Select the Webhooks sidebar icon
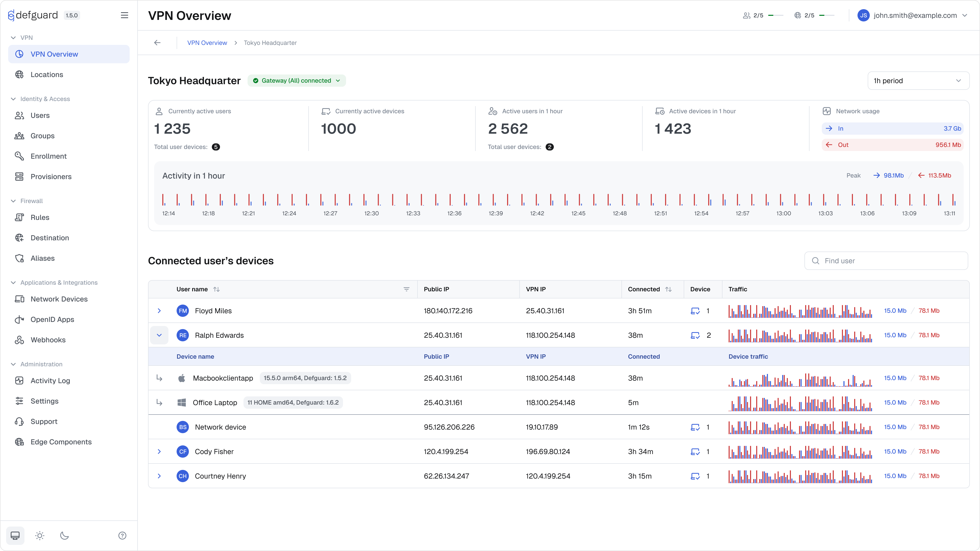The width and height of the screenshot is (980, 551). [19, 340]
